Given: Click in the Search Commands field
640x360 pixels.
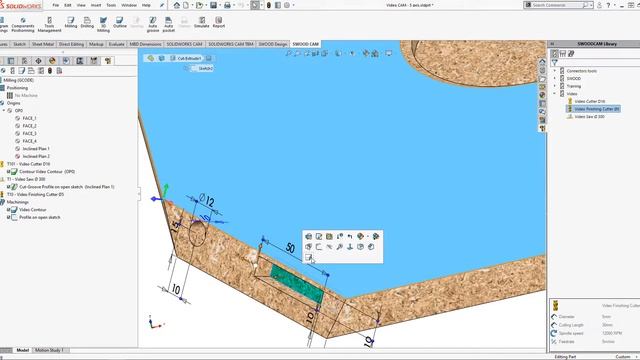Looking at the screenshot, I should (x=557, y=5).
